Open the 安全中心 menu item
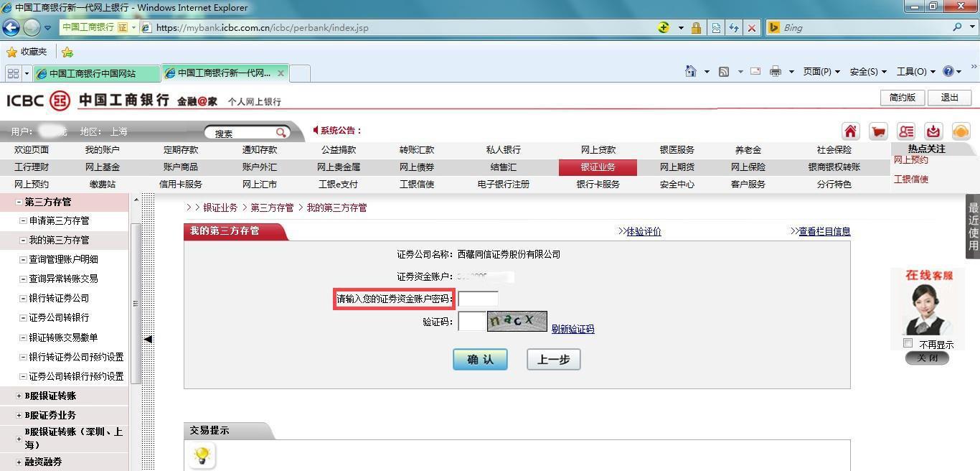Viewport: 980px width, 471px height. tap(677, 185)
